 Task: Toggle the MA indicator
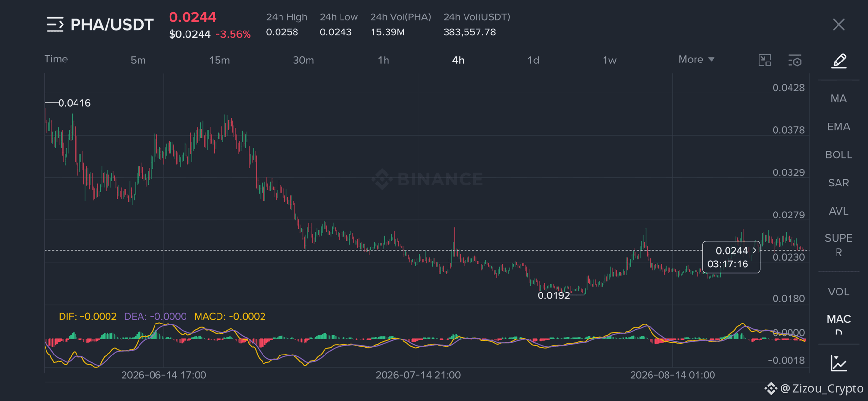point(838,99)
